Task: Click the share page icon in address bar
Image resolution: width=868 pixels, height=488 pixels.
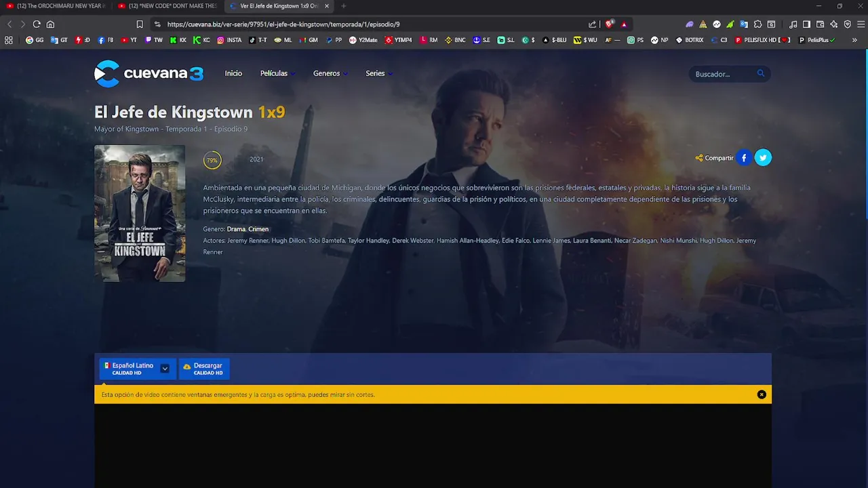Action: (592, 24)
